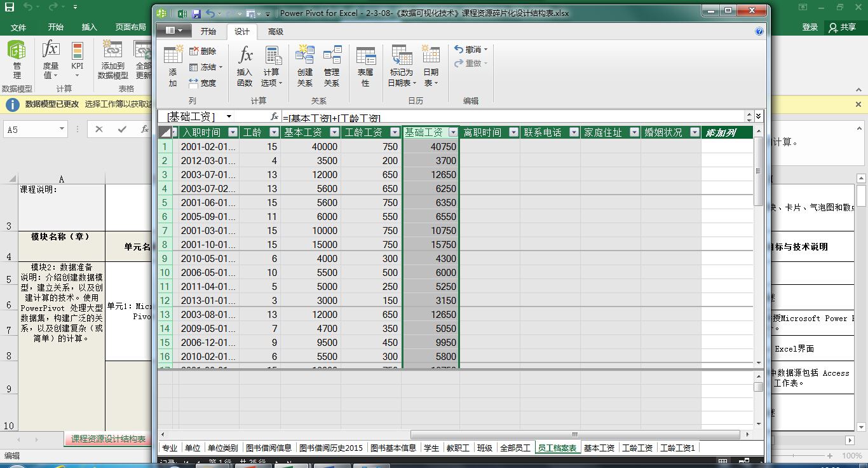
Task: Click the Help icon in Power Pivot ribbon
Action: 759,31
